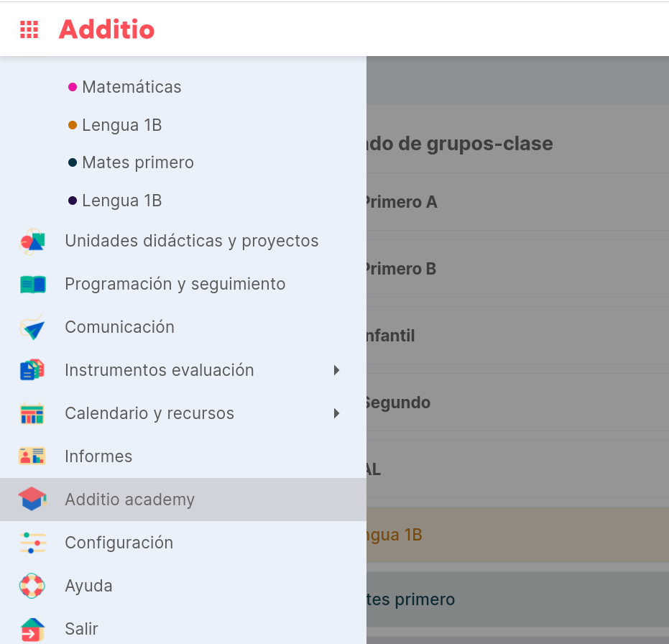The width and height of the screenshot is (669, 644).
Task: Click the Salir exit house icon
Action: [32, 630]
